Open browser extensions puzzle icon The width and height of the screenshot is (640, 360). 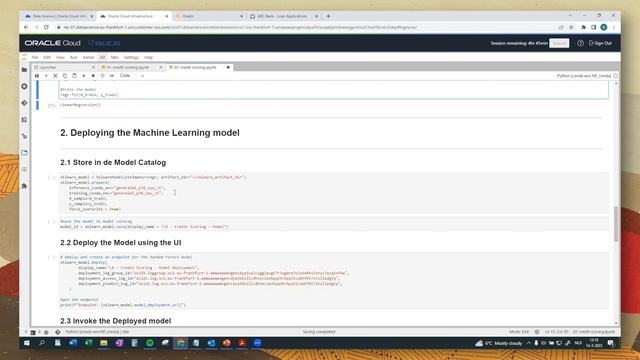tap(583, 27)
